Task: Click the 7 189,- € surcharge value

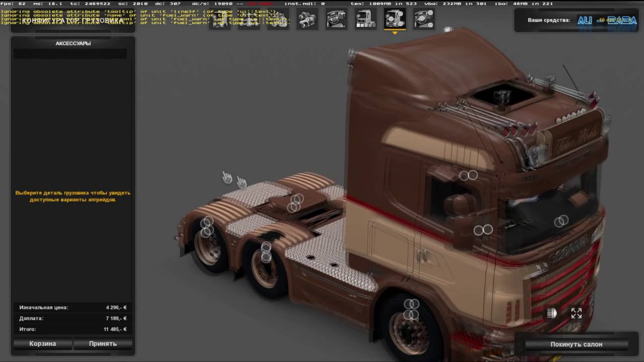Action: [116, 318]
